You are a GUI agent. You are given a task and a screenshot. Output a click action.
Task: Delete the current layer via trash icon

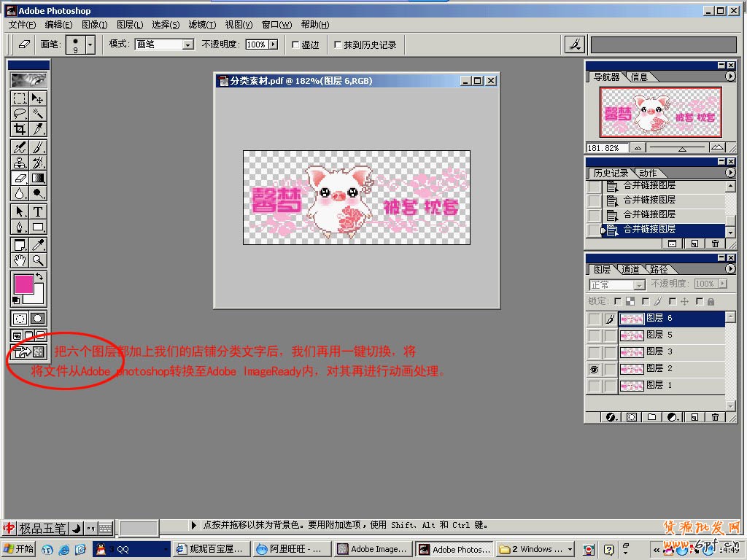point(715,417)
